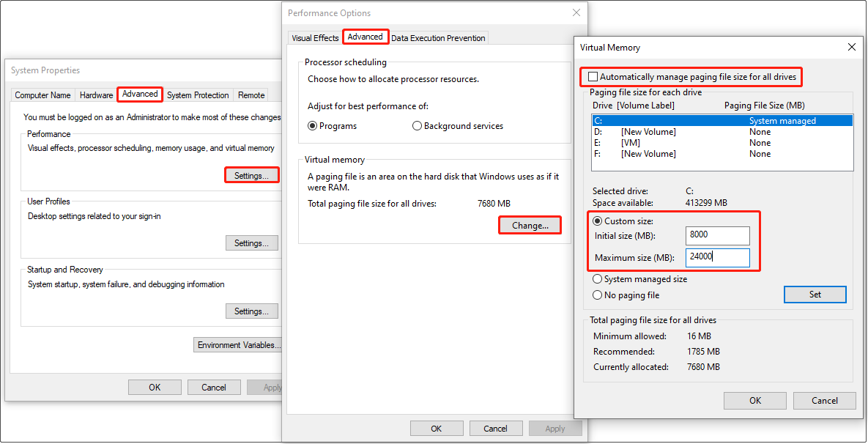
Task: Click Cancel in Performance Options window
Action: pyautogui.click(x=495, y=429)
